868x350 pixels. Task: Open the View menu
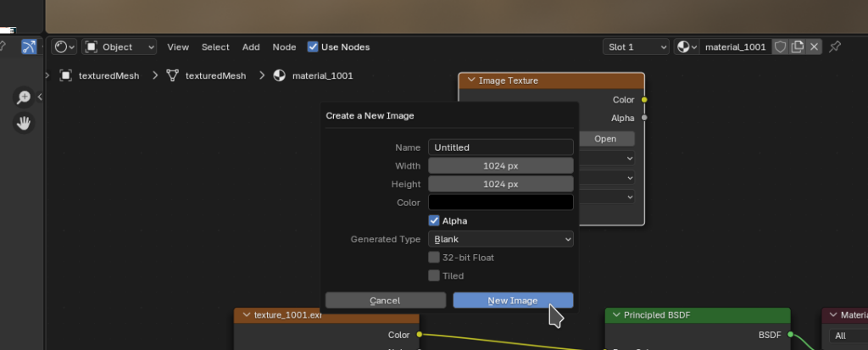pyautogui.click(x=178, y=47)
